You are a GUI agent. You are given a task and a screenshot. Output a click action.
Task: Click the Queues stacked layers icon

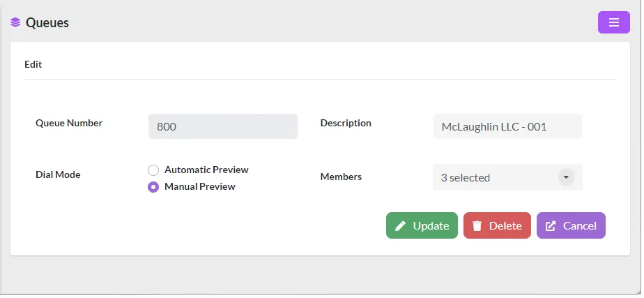pos(15,22)
